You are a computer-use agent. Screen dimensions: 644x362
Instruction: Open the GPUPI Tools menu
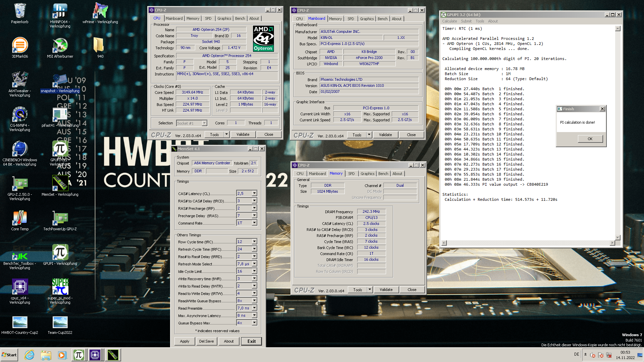point(480,21)
